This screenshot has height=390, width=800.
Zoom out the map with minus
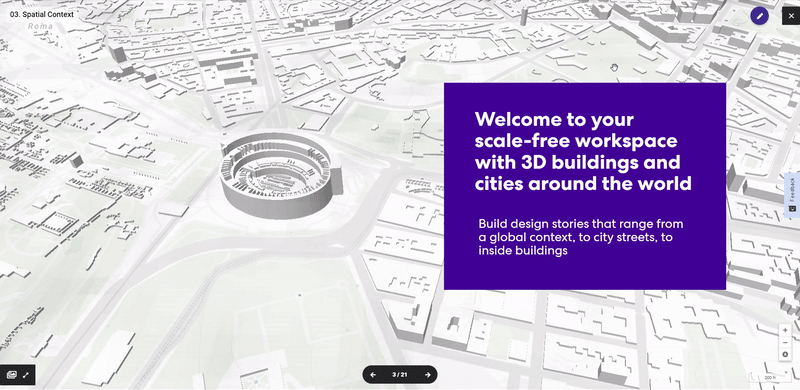785,343
